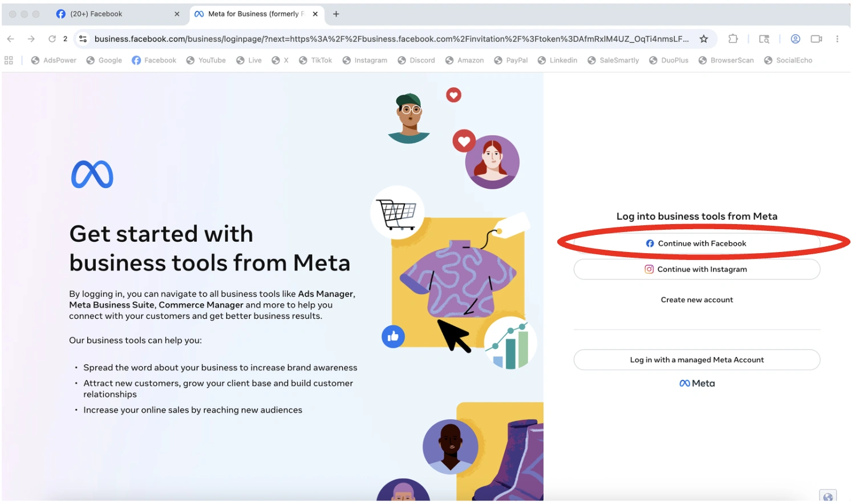Open the TikTok bookmark
This screenshot has height=504, width=867.
315,60
